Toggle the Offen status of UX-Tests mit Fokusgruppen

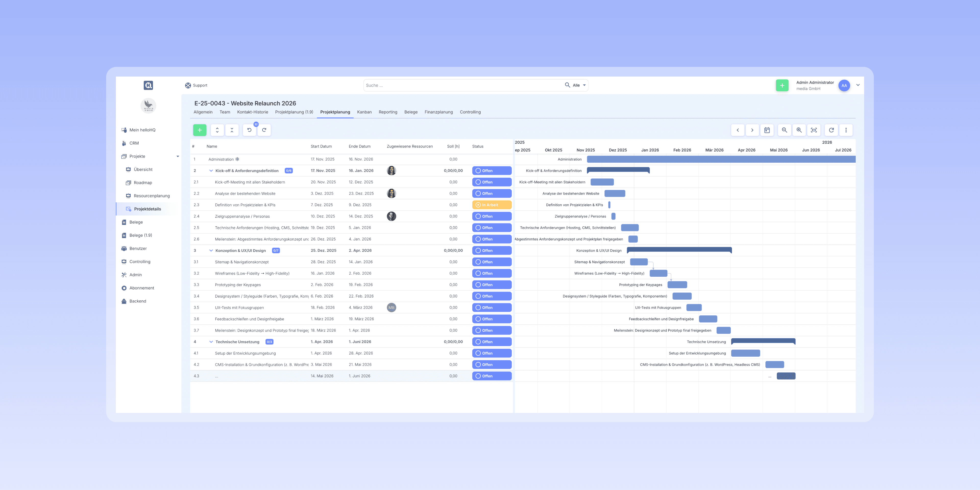[x=492, y=308]
